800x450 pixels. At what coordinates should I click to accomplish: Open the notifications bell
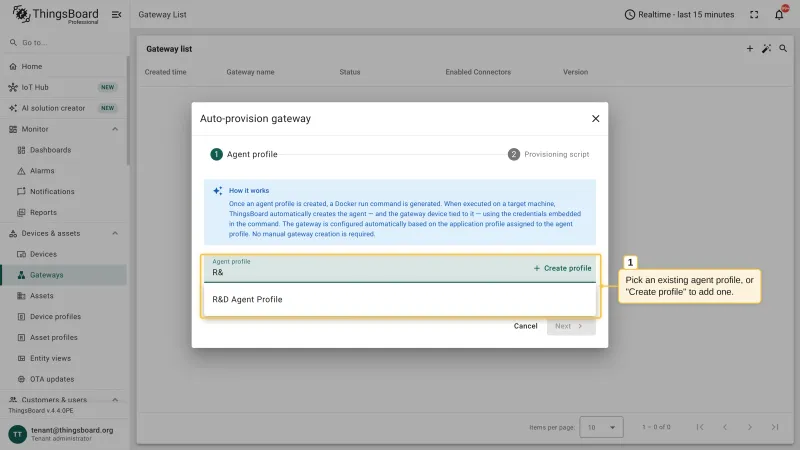779,15
